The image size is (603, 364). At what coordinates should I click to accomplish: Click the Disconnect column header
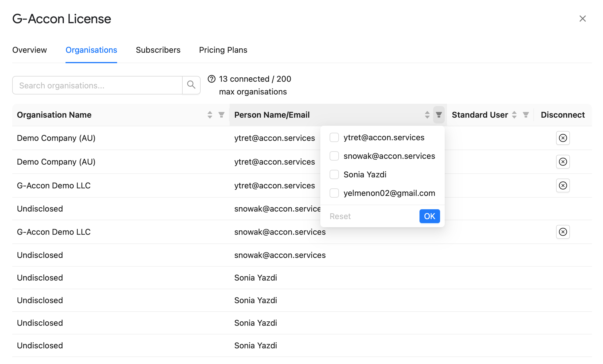point(563,115)
